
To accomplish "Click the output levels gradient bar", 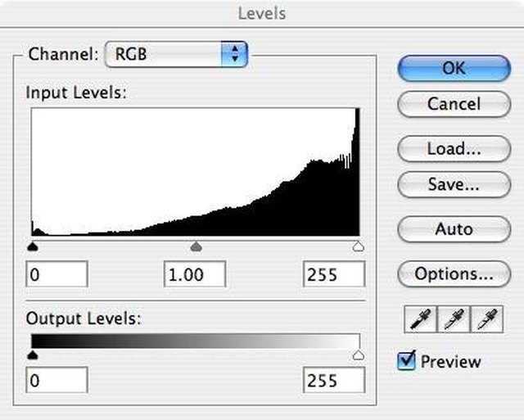I will pyautogui.click(x=196, y=341).
